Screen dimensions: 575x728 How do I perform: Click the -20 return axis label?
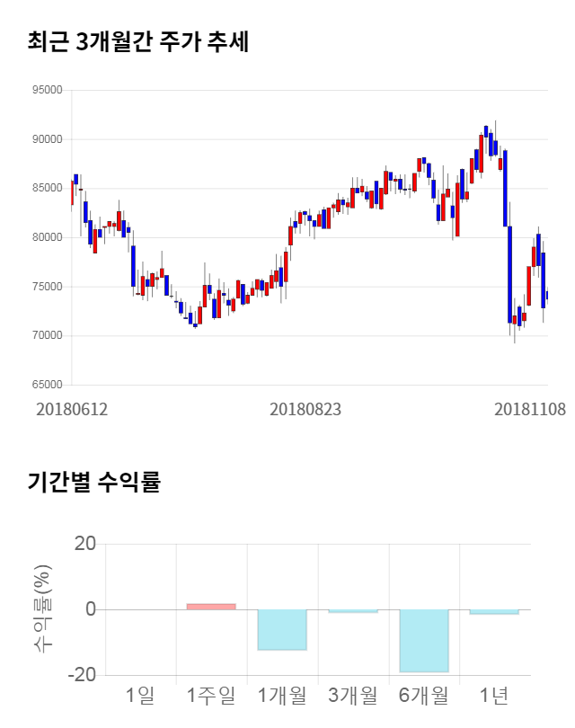click(x=81, y=675)
